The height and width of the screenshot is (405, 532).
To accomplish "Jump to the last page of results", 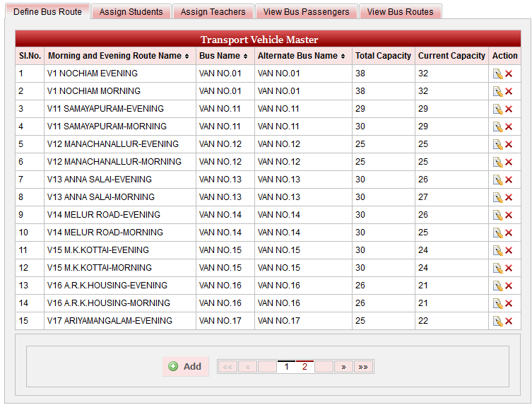I will 363,367.
